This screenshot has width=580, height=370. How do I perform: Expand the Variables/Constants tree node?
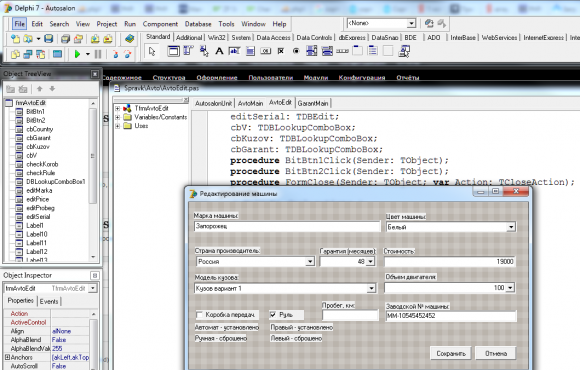click(118, 117)
